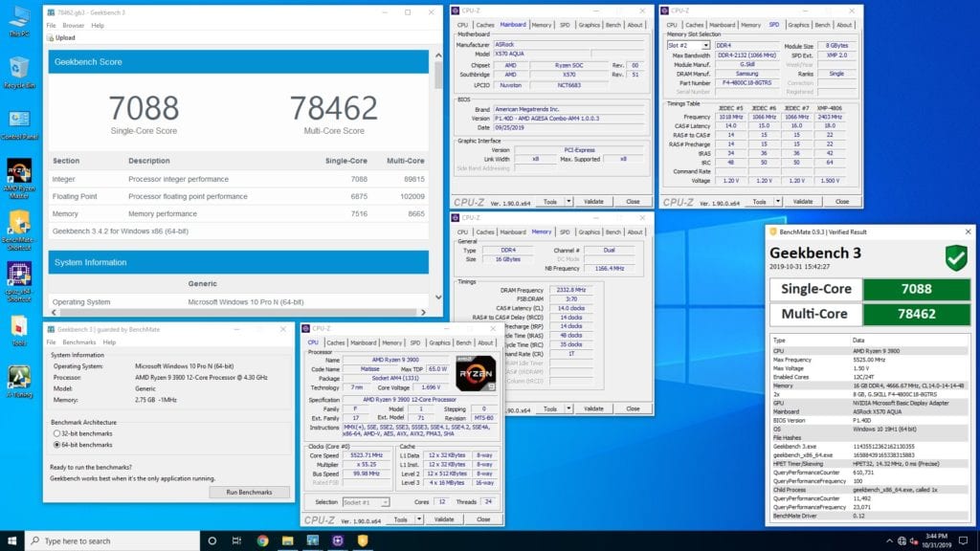Viewport: 980px width, 551px height.
Task: Open File Explorer from the taskbar
Action: click(x=287, y=541)
